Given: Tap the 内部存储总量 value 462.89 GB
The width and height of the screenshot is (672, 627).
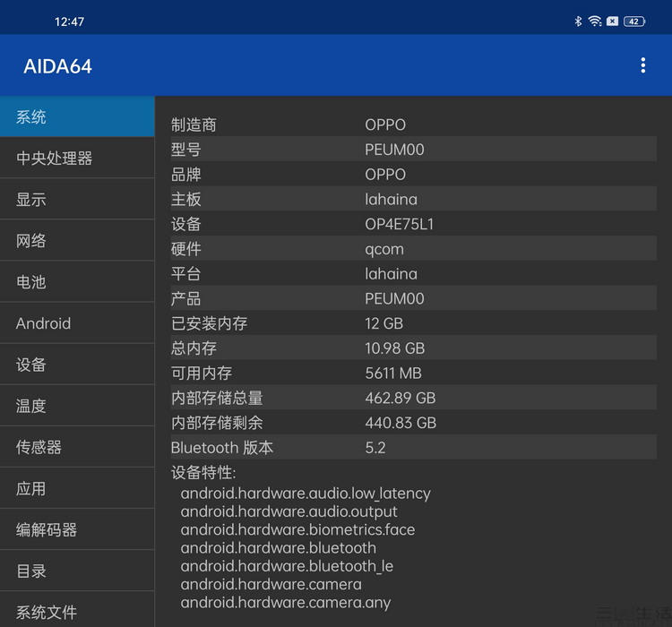Looking at the screenshot, I should 401,398.
